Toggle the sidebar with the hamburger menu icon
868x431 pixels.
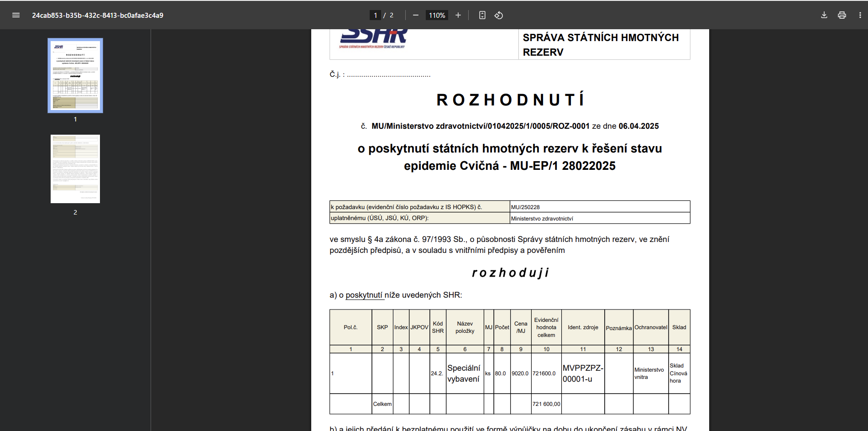[x=16, y=15]
